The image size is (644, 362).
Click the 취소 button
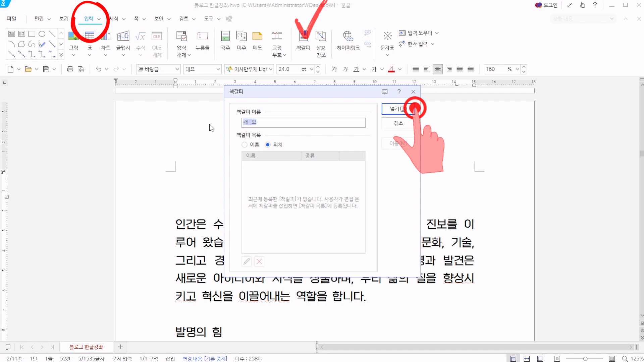point(398,123)
